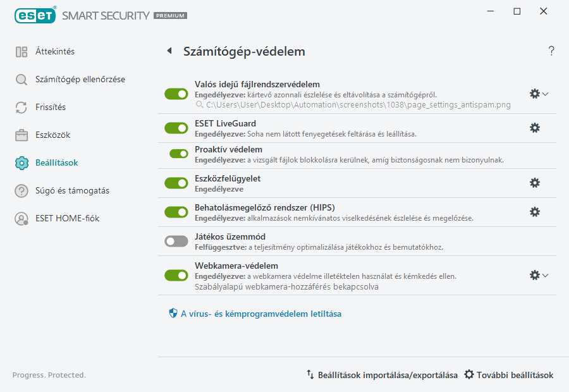Open Eszközfelügyelet settings gear

click(535, 183)
